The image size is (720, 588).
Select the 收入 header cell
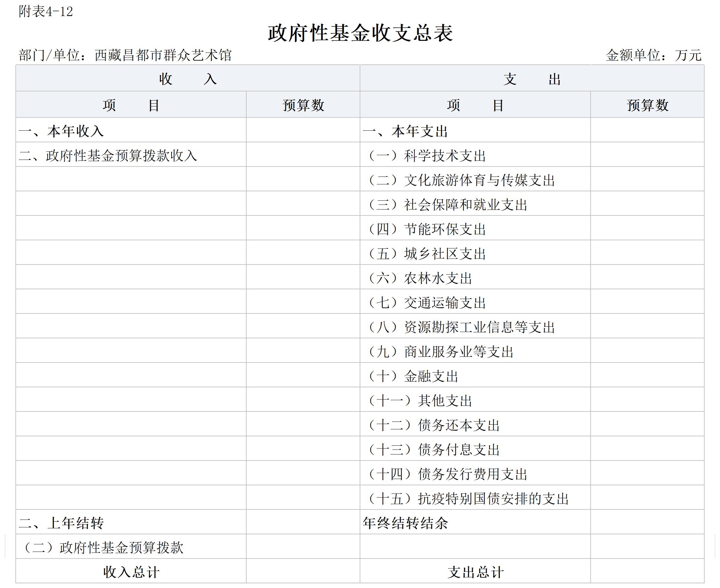[188, 79]
